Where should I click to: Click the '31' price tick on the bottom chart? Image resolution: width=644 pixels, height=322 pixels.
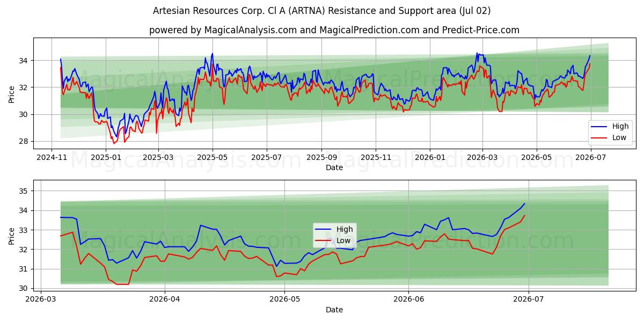click(25, 269)
